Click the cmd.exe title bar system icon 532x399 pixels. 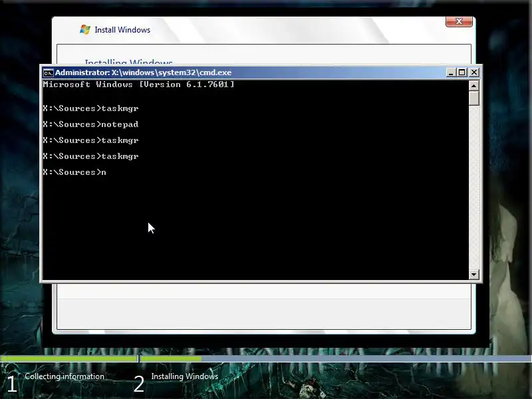[x=48, y=72]
